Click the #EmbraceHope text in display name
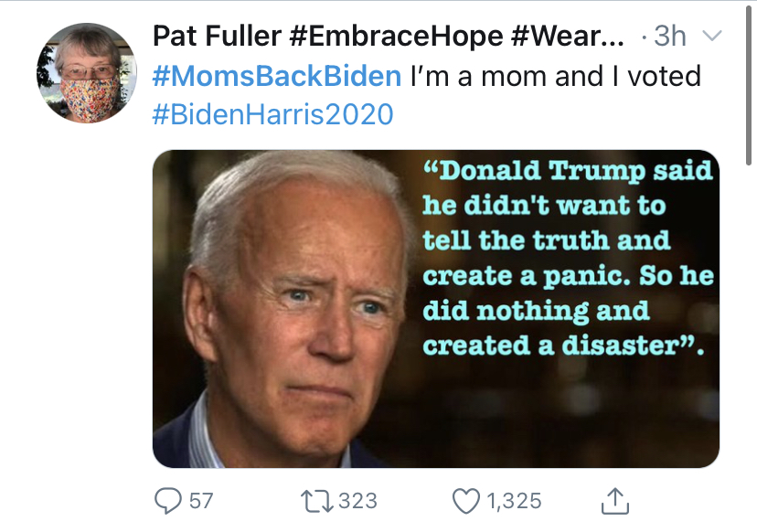The height and width of the screenshot is (532, 757). pos(396,37)
